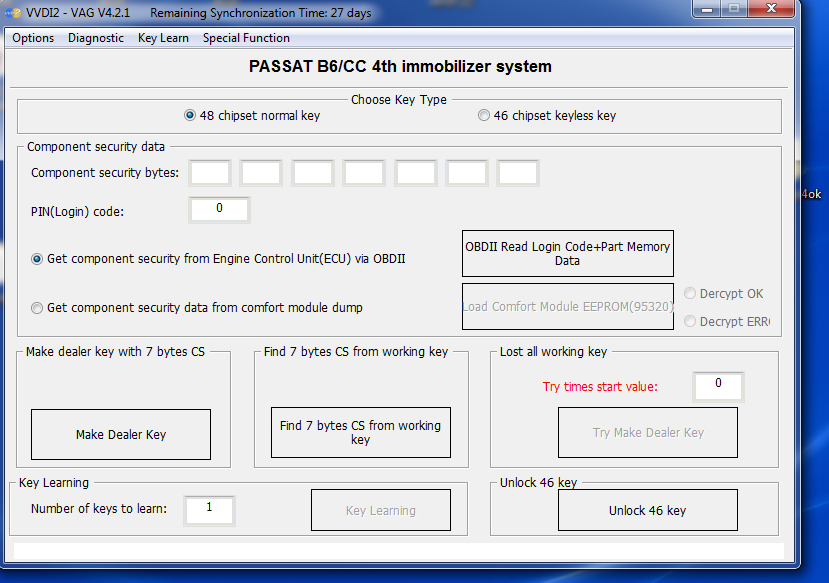Choose security from Engine Control Unit via OBDII
Screen dimensions: 829x583
[x=37, y=258]
